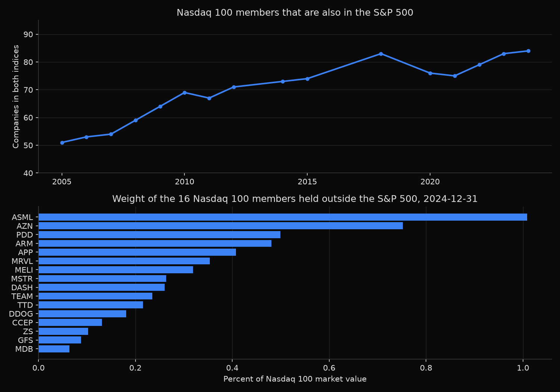Click the 2020 data point at 76

(430, 73)
